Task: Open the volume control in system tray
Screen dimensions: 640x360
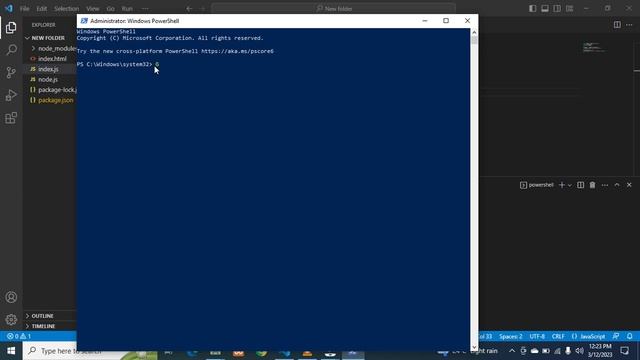Action: point(580,351)
